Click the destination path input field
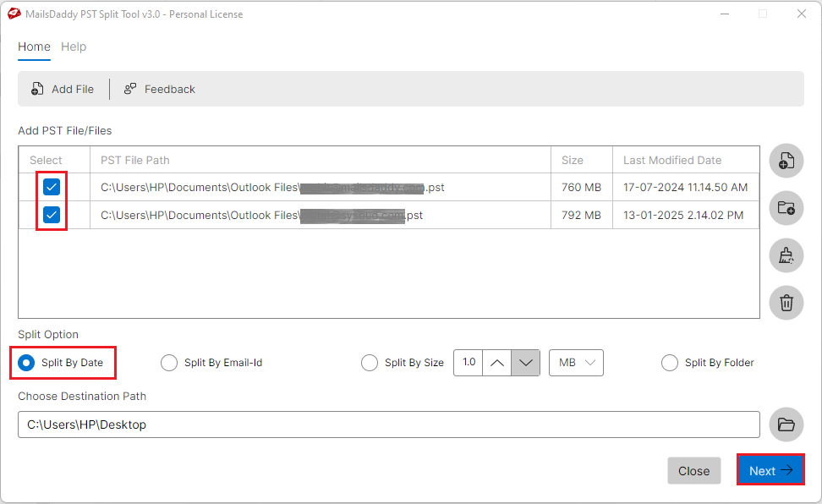 pos(388,425)
